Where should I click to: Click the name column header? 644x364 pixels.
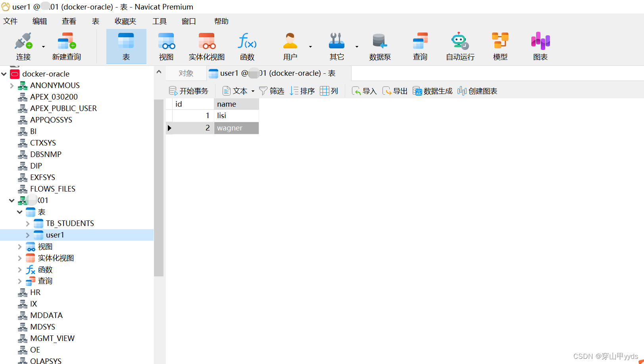[x=236, y=104]
